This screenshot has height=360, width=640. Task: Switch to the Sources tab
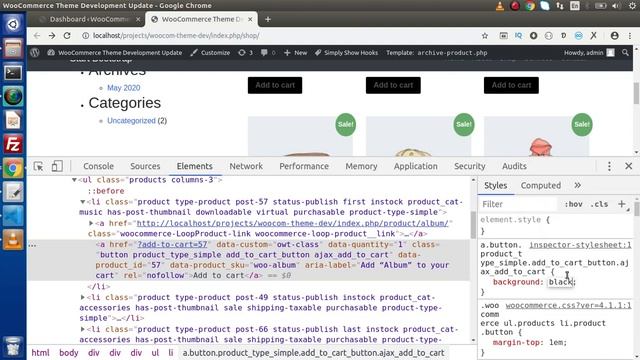point(145,166)
